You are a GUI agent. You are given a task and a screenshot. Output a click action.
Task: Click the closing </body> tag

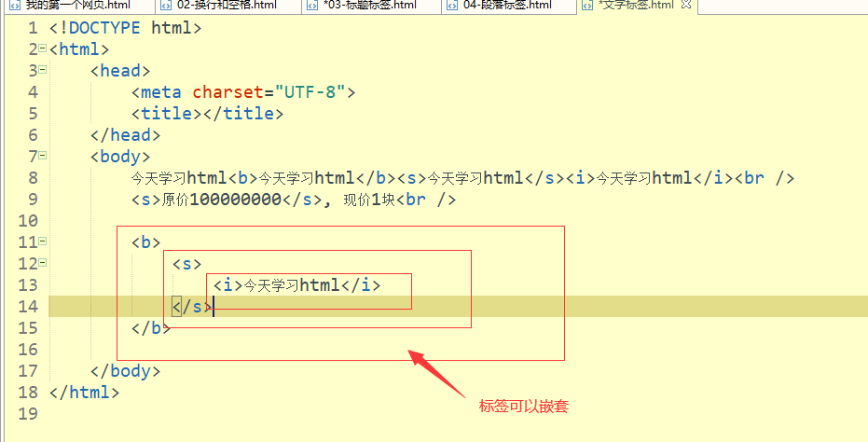(x=125, y=371)
